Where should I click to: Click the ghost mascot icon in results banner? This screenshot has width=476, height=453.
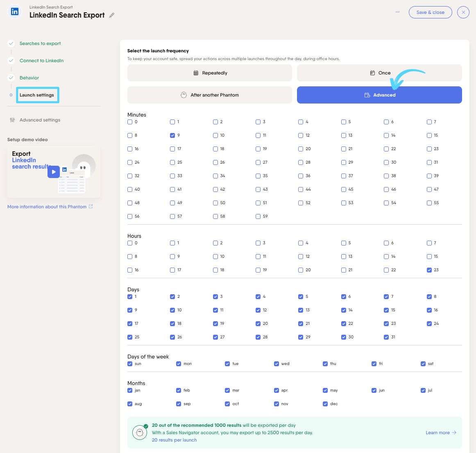pyautogui.click(x=140, y=433)
